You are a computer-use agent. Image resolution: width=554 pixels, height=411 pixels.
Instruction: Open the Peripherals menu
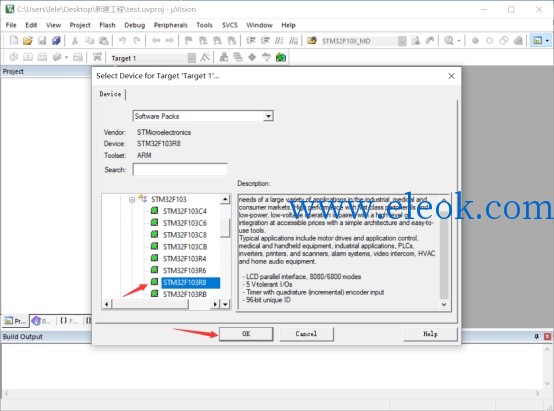pyautogui.click(x=170, y=25)
